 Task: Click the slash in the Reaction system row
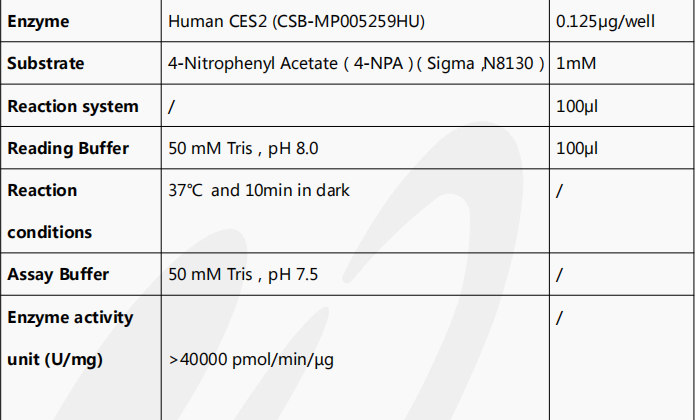(x=173, y=106)
